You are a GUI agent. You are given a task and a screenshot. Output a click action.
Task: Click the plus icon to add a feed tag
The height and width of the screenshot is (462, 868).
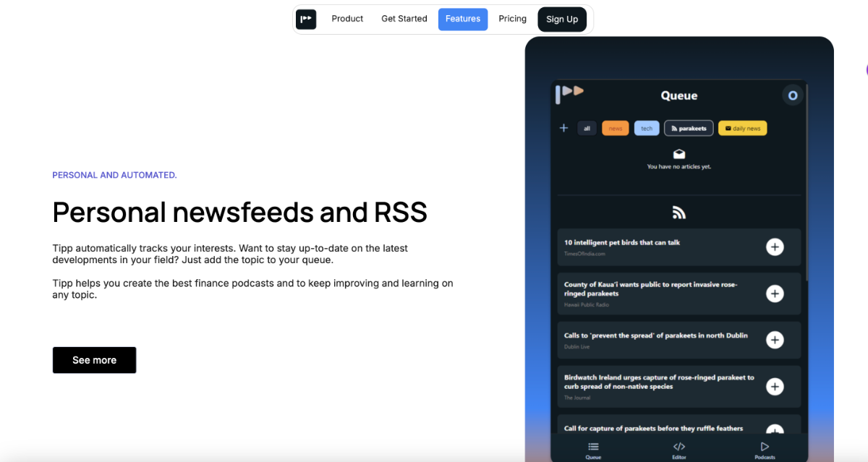(x=564, y=128)
